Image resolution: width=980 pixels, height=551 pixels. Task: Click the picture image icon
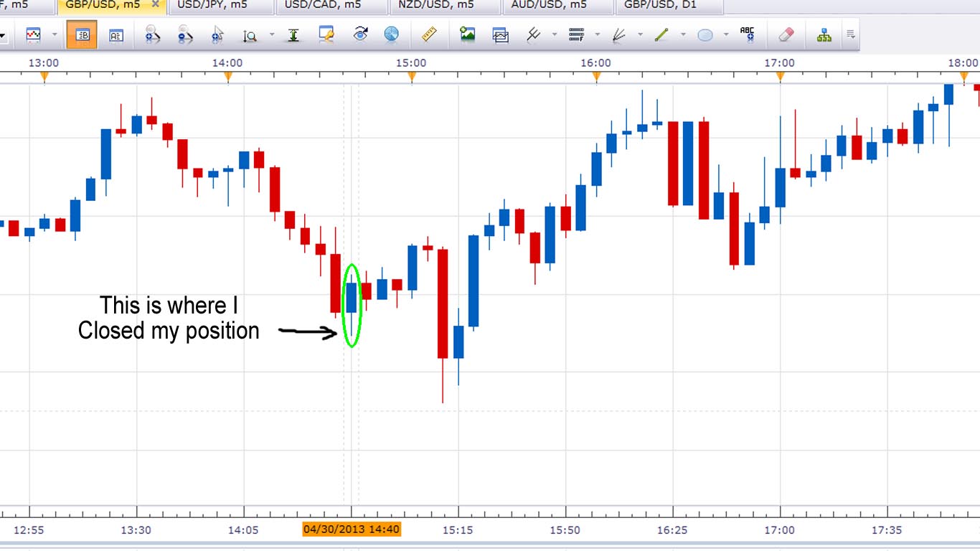click(x=468, y=34)
